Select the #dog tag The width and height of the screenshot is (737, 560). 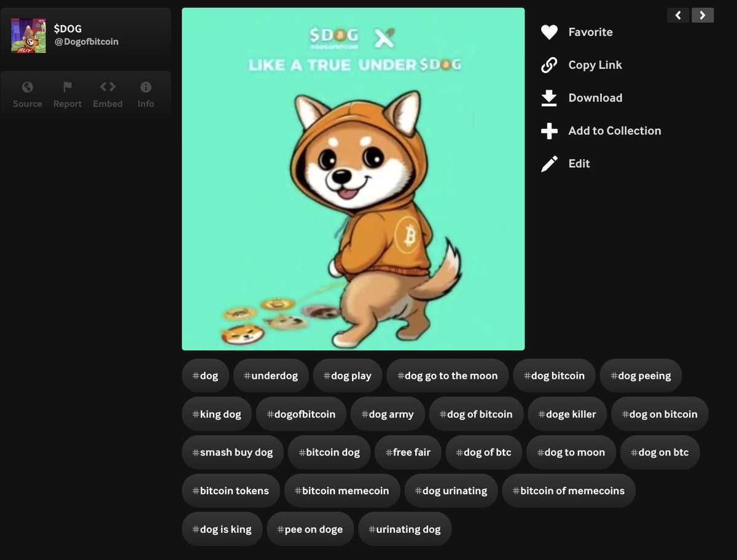pyautogui.click(x=205, y=376)
